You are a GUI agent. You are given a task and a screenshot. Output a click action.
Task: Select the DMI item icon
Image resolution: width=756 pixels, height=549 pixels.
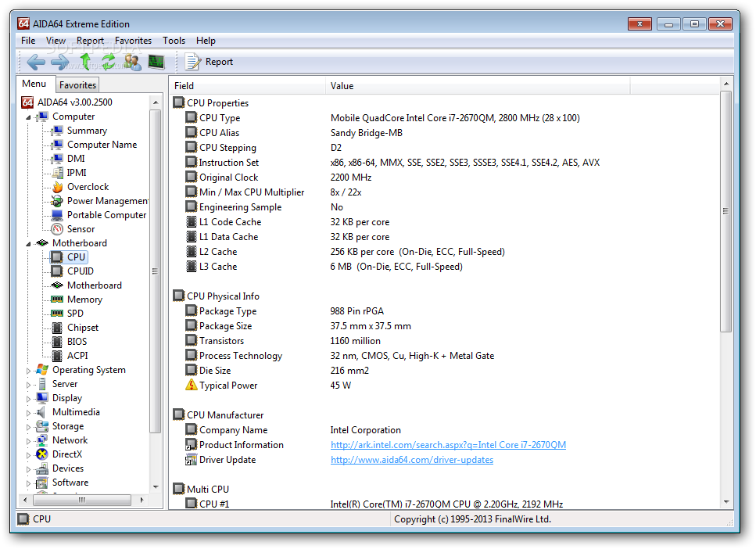pyautogui.click(x=57, y=158)
